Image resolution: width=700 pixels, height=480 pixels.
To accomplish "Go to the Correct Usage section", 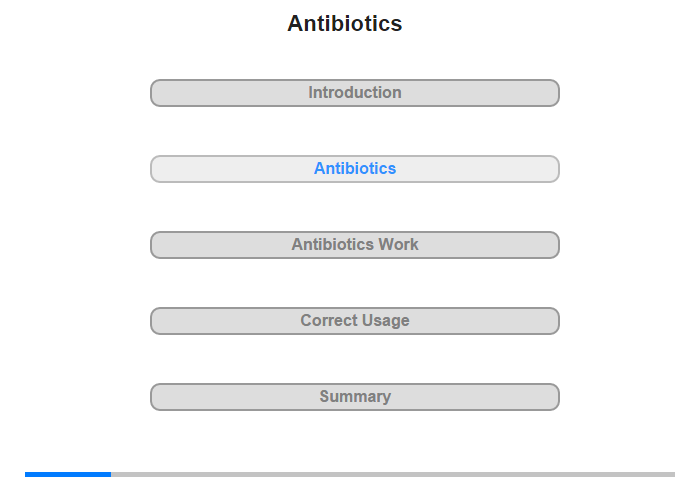I will pyautogui.click(x=354, y=321).
